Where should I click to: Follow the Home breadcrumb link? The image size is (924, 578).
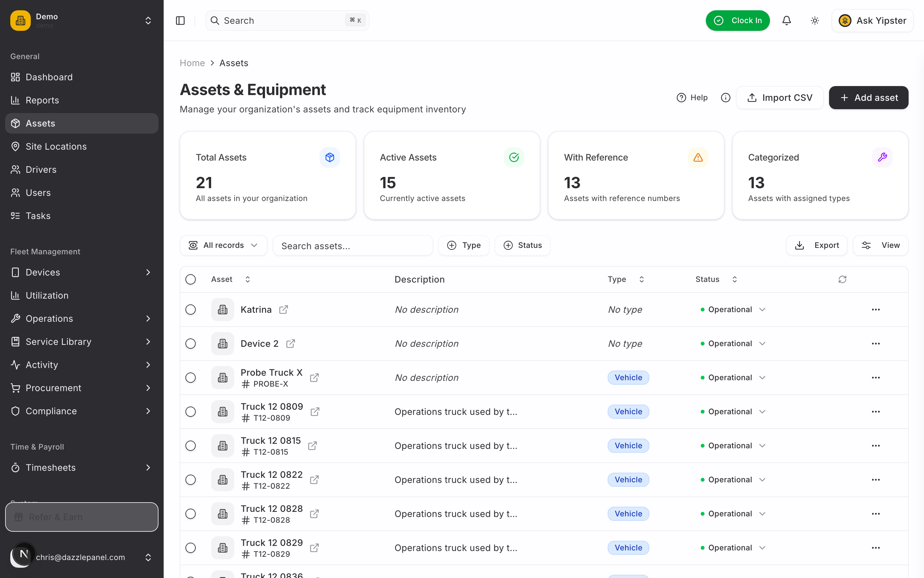point(192,63)
